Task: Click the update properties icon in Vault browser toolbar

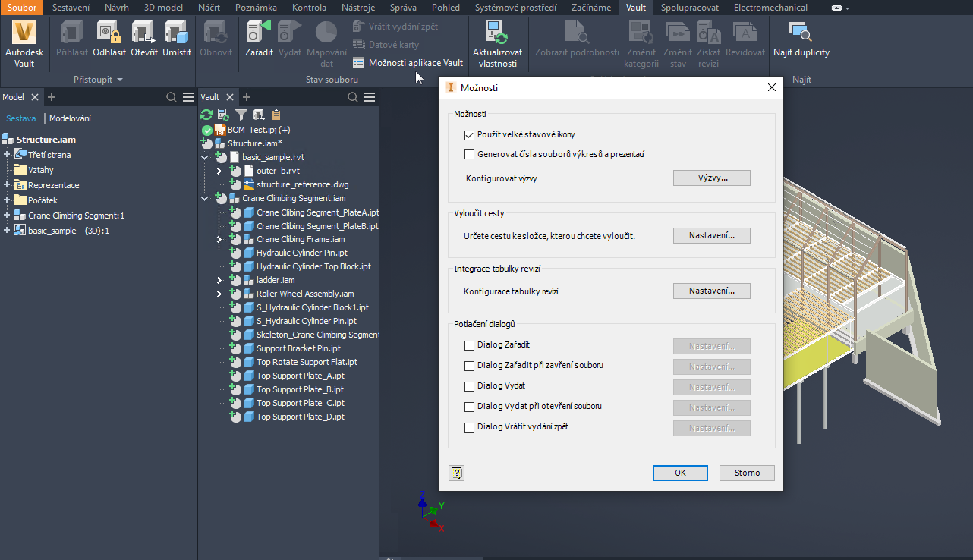Action: (223, 115)
